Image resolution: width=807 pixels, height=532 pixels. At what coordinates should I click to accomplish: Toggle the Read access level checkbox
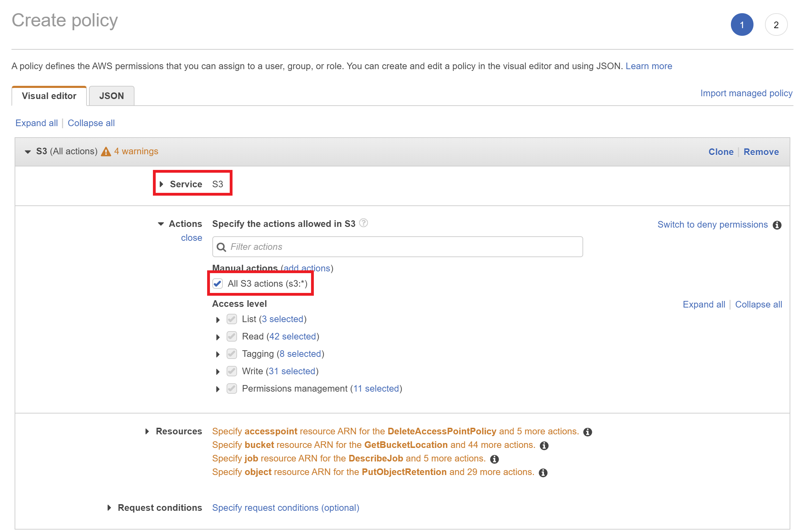(232, 336)
